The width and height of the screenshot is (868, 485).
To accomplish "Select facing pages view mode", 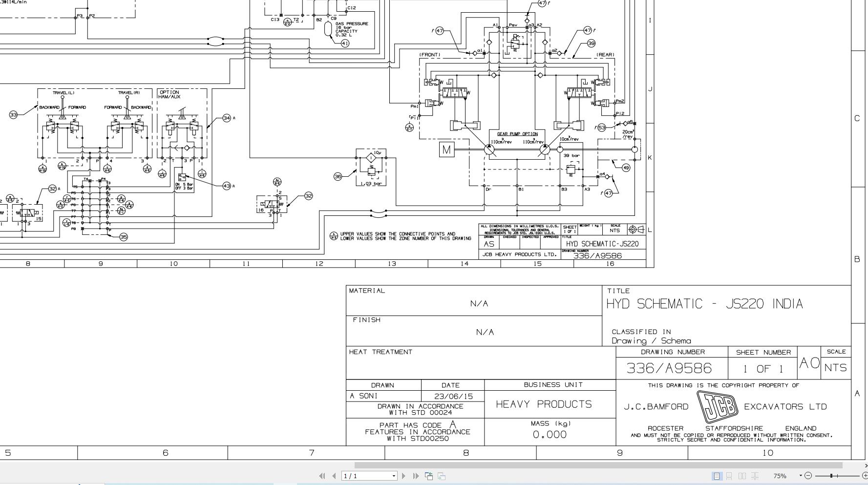I will 742,476.
